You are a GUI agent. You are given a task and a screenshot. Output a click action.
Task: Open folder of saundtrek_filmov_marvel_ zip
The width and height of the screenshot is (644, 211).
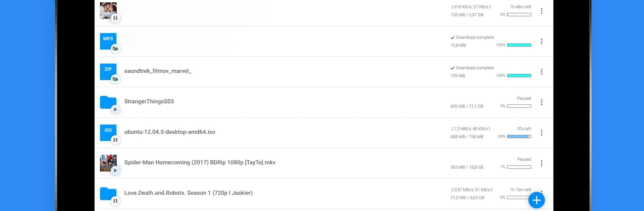115,79
